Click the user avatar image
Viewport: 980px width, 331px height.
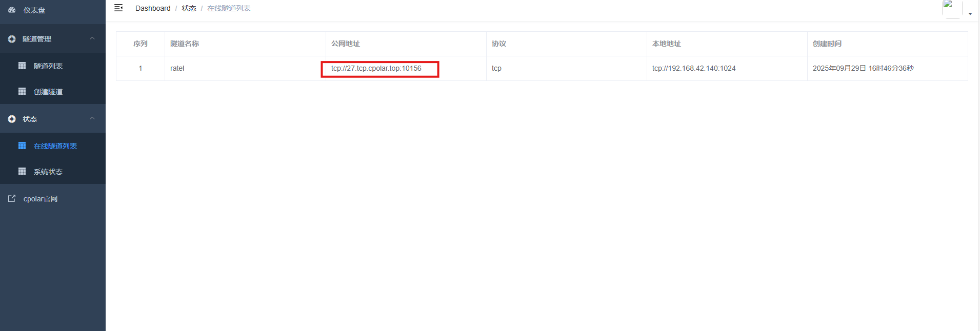pos(952,9)
